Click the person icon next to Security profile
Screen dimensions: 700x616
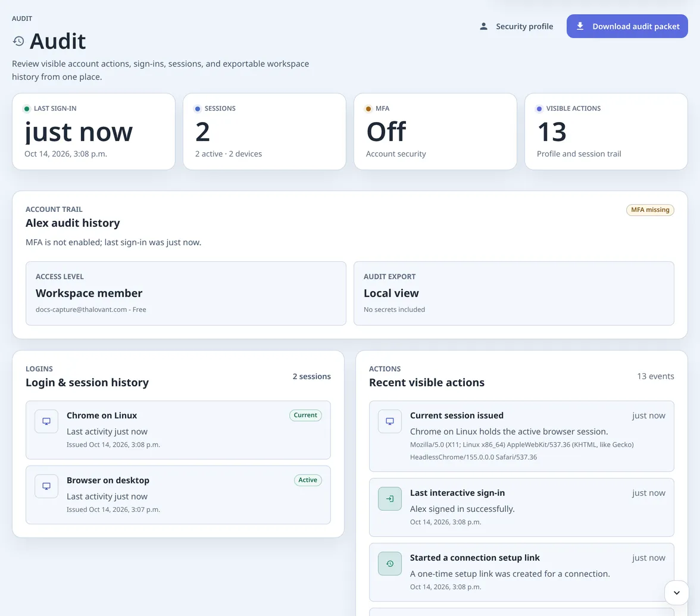click(483, 26)
